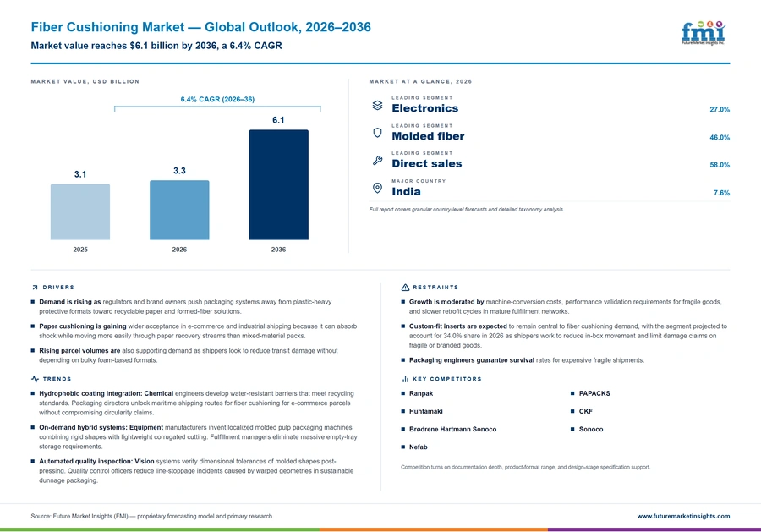
Task: Click the 2036 axis label
Action: tap(278, 250)
